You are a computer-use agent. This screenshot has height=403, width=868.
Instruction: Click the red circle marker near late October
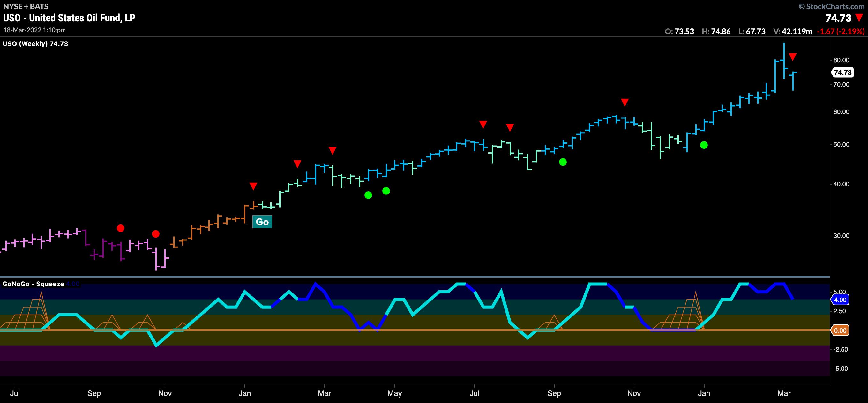coord(155,234)
